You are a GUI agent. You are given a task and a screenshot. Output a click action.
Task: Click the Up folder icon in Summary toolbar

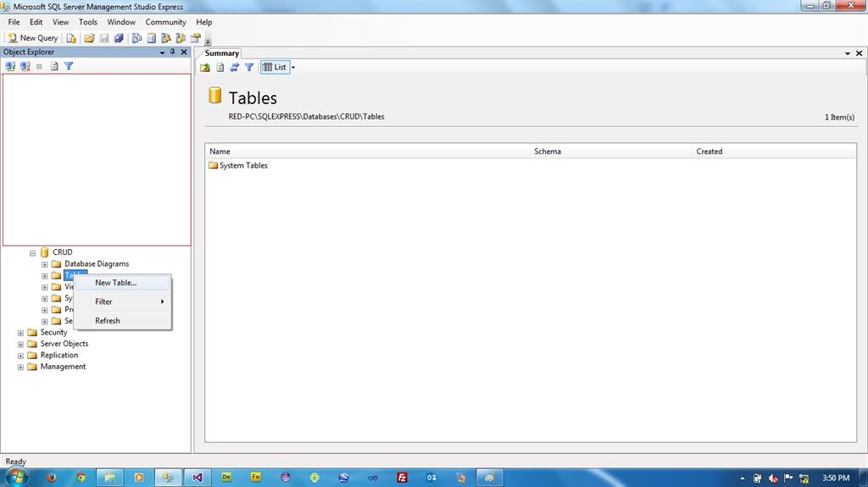[205, 67]
